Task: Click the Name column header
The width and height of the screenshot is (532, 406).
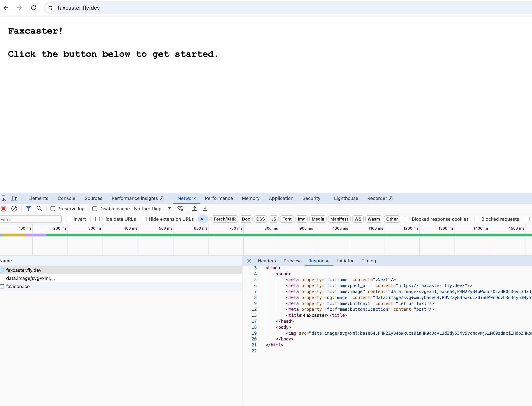Action: [x=121, y=260]
